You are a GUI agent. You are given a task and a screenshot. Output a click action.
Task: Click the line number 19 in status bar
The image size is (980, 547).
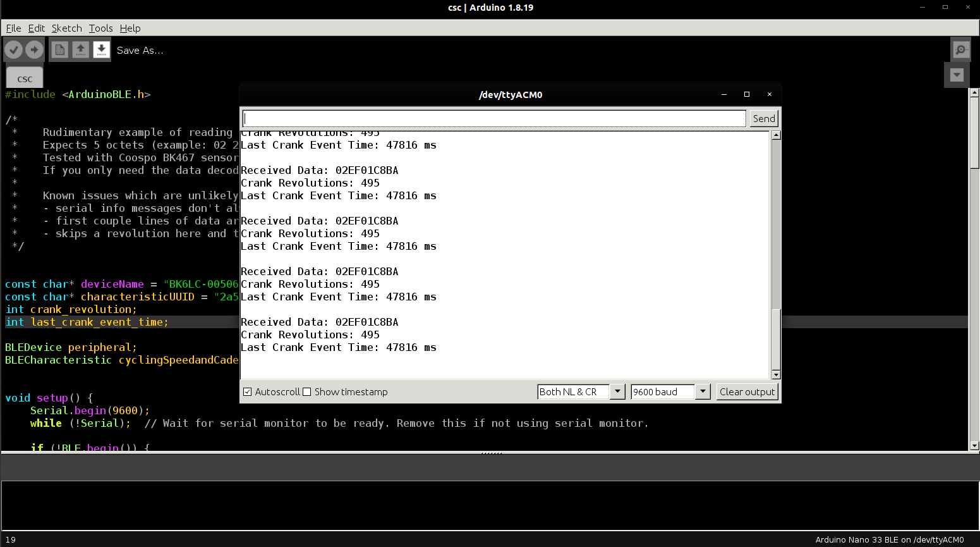[x=11, y=539]
